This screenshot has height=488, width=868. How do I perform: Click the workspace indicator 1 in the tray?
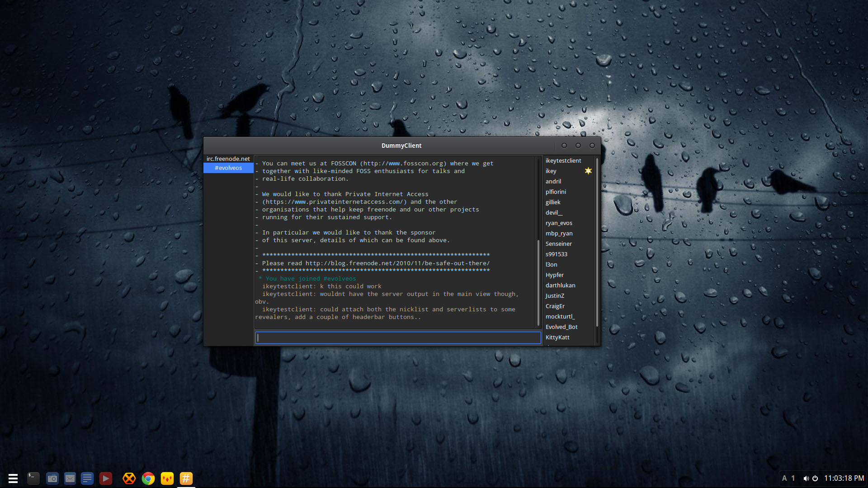[x=793, y=478]
